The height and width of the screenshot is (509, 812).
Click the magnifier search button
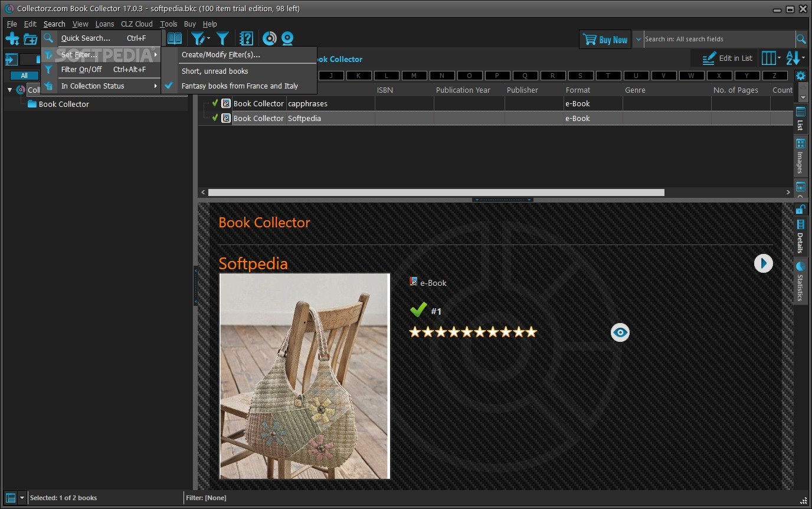(801, 39)
